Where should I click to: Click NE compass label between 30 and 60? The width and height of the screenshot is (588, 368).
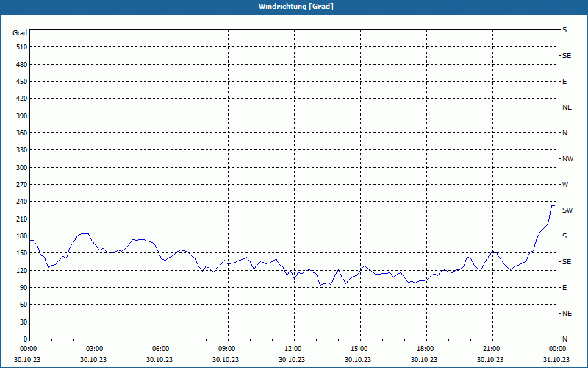567,314
